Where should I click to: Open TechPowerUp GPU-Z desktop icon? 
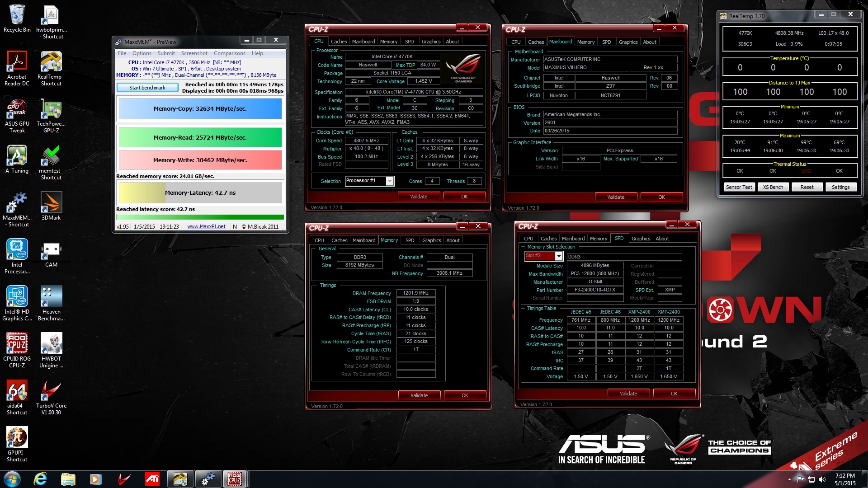click(51, 115)
